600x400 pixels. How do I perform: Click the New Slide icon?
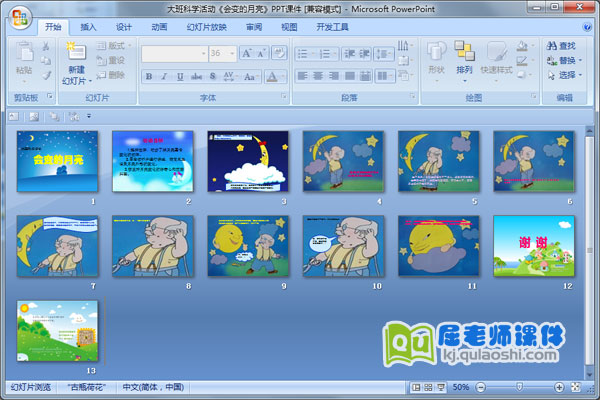(76, 51)
